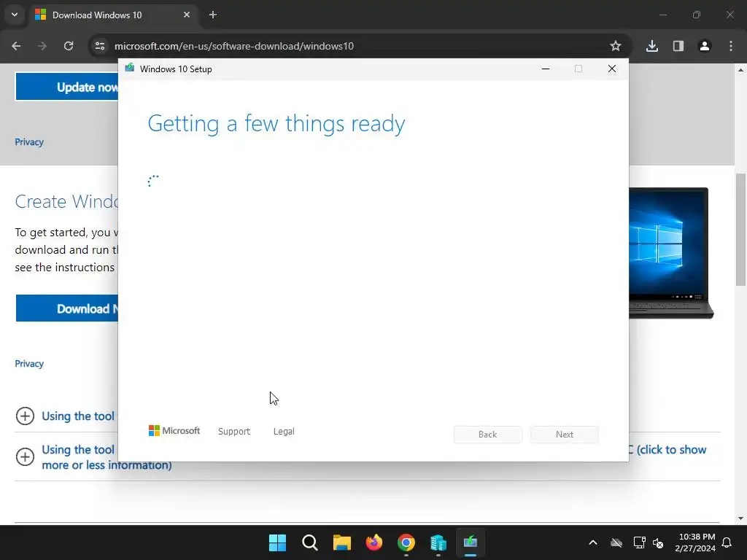Image resolution: width=747 pixels, height=560 pixels.
Task: Click the 'Getting a few things ready' heading
Action: (276, 123)
